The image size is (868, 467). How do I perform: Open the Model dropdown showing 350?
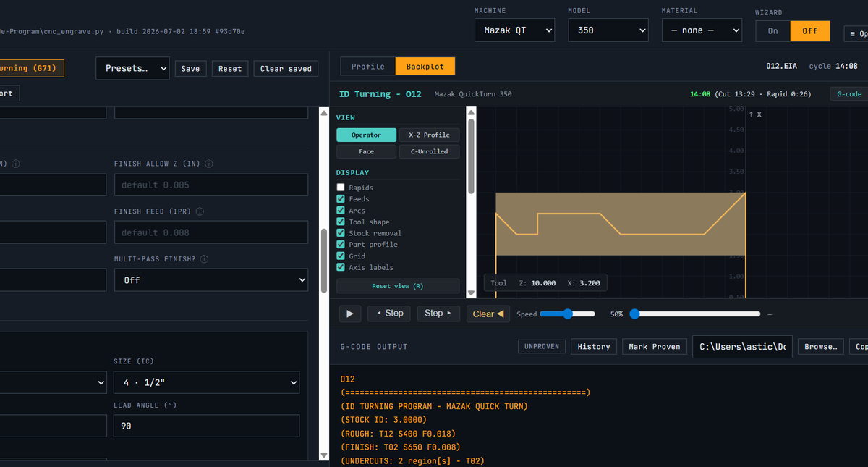pyautogui.click(x=608, y=30)
